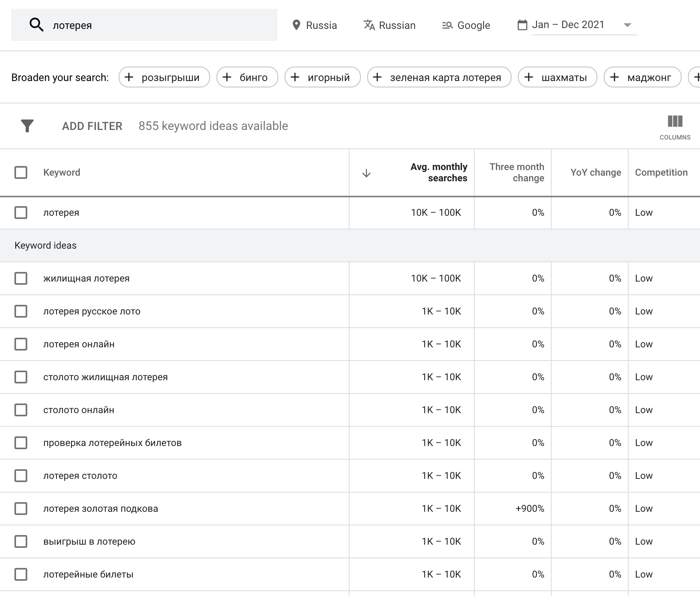Screen dimensions: 700x596
Task: Click plus icon on зеленая карта лотерея
Action: pos(377,77)
